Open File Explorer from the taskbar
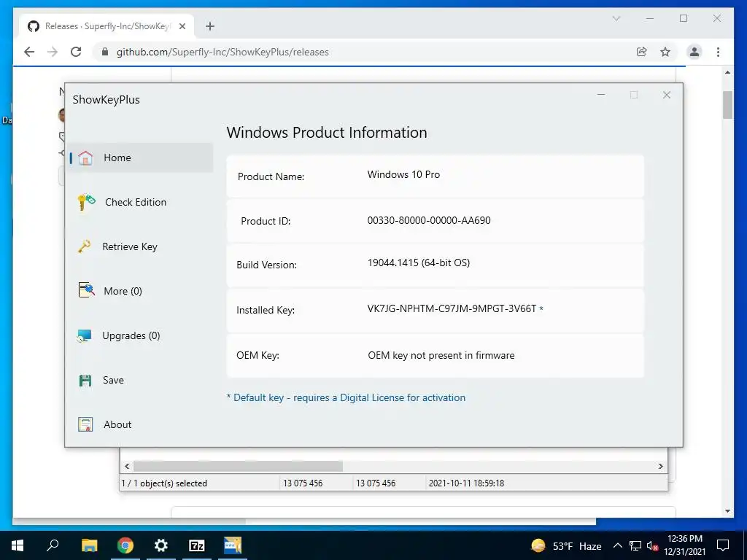The width and height of the screenshot is (747, 560). coord(89,545)
